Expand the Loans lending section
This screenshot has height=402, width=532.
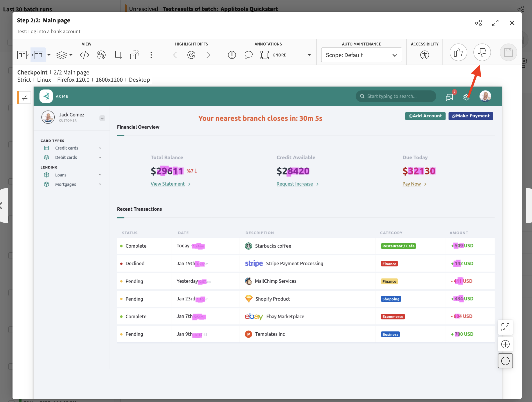click(100, 175)
